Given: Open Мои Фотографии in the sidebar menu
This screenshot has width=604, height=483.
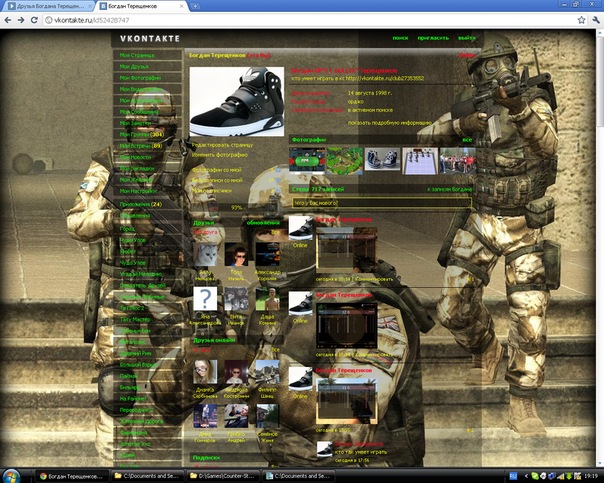Looking at the screenshot, I should tap(139, 77).
